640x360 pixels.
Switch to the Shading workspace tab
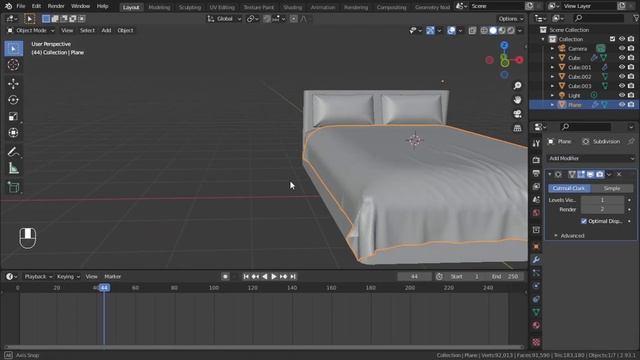[x=292, y=7]
